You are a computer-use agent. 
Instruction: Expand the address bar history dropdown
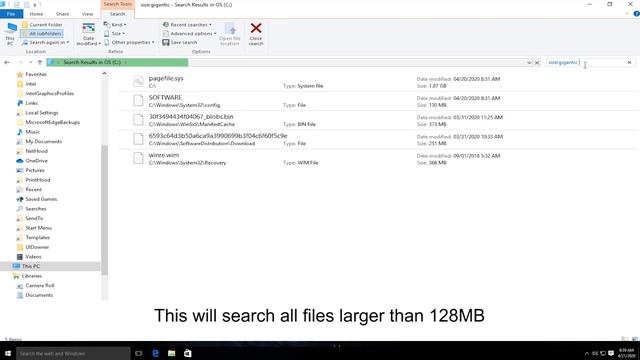529,62
